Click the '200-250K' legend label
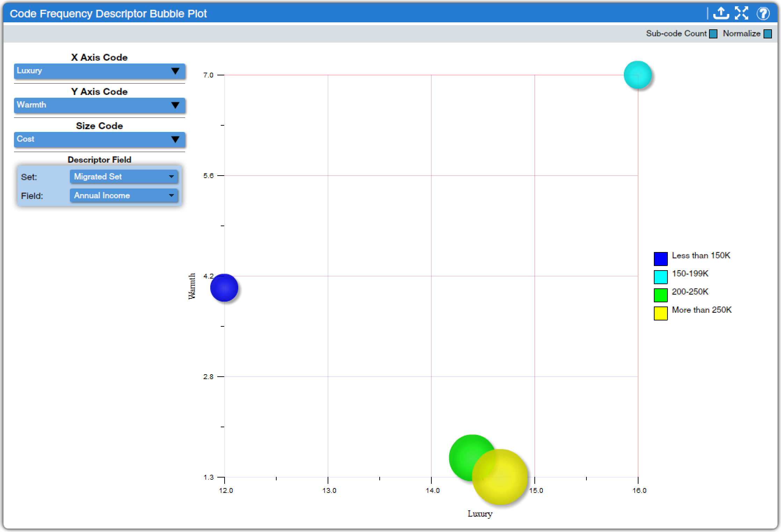781x532 pixels. click(x=690, y=292)
